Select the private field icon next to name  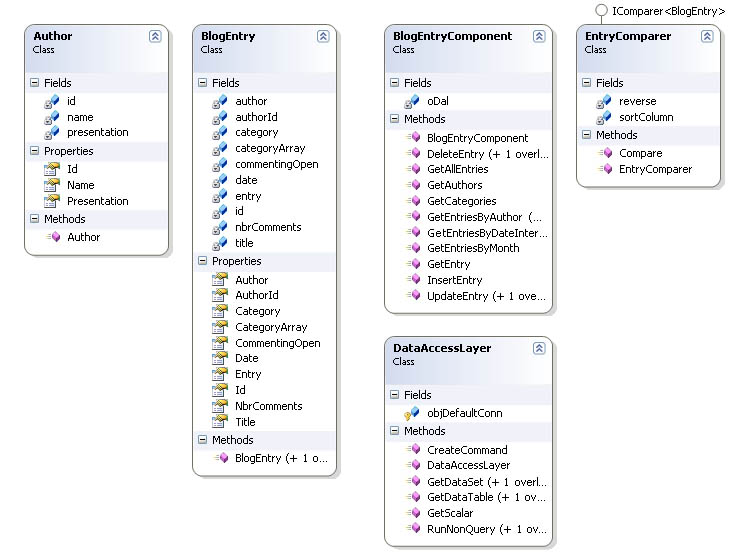52,117
